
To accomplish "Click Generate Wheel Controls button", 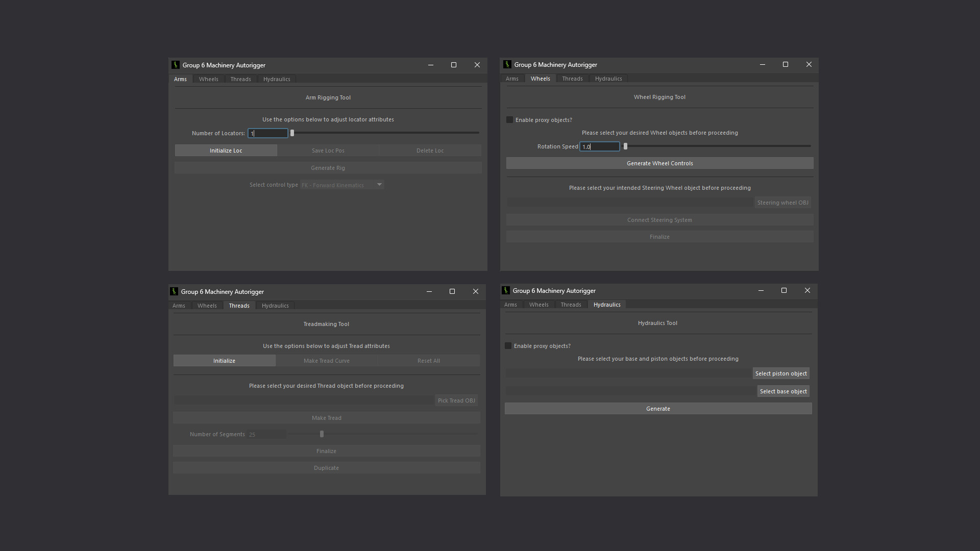I will [x=659, y=163].
